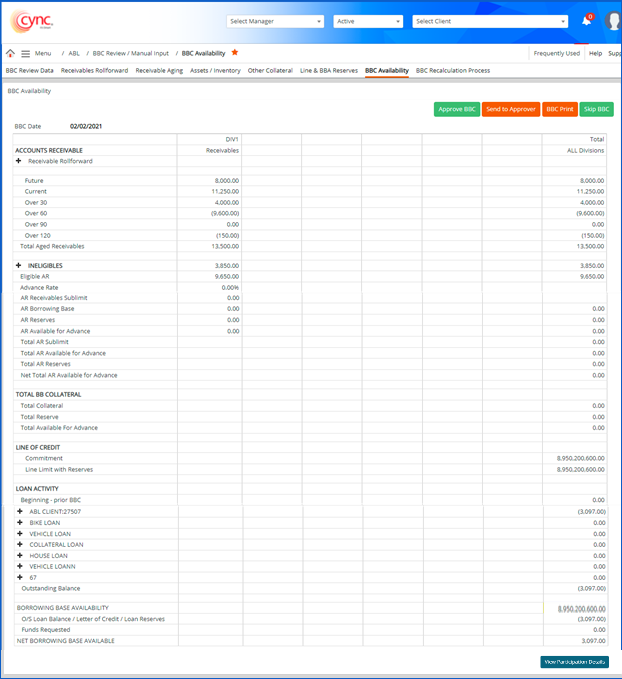Screen dimensions: 622x679
Task: Expand the ABL CLIENT:27507 loan row
Action: [19, 511]
